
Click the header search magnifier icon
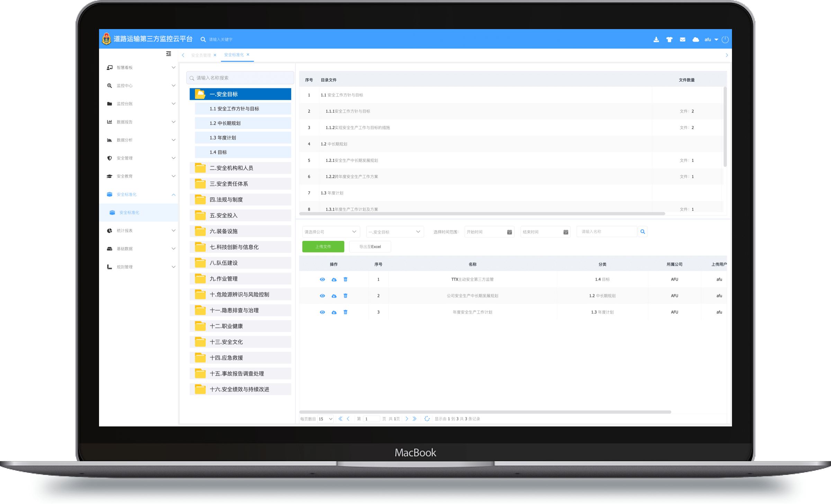point(203,39)
